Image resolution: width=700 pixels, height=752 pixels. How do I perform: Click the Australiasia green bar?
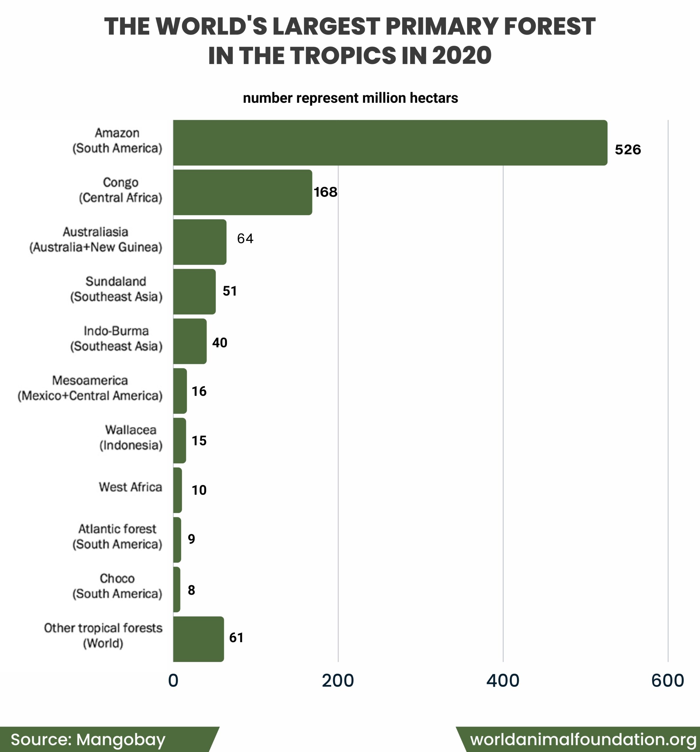tap(200, 242)
